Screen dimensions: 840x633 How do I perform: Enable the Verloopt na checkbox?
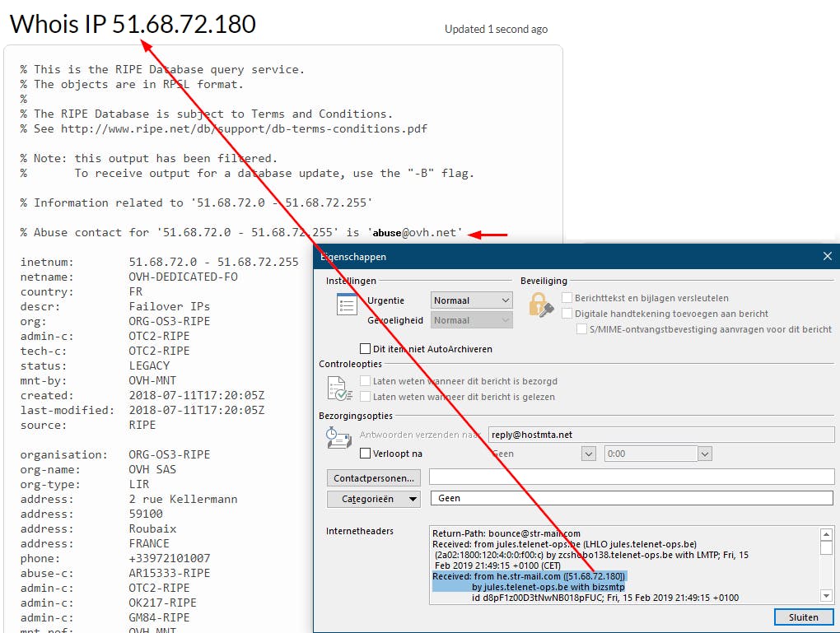tap(365, 453)
